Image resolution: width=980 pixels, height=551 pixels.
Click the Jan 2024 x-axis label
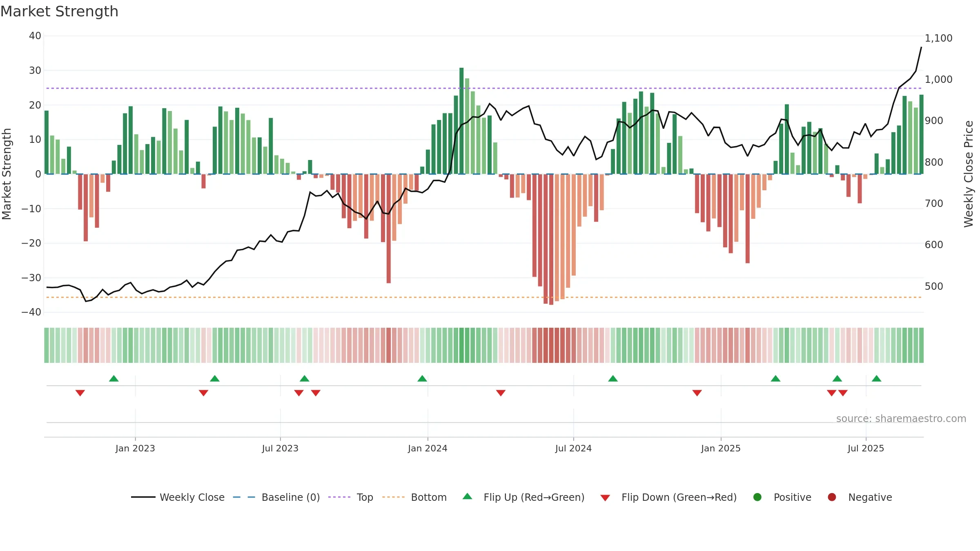coord(428,449)
